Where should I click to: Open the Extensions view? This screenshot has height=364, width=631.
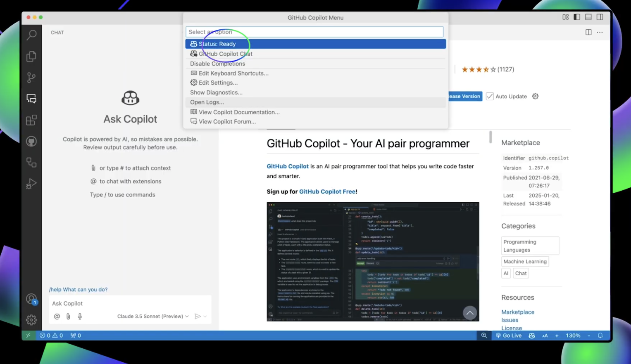click(x=31, y=120)
